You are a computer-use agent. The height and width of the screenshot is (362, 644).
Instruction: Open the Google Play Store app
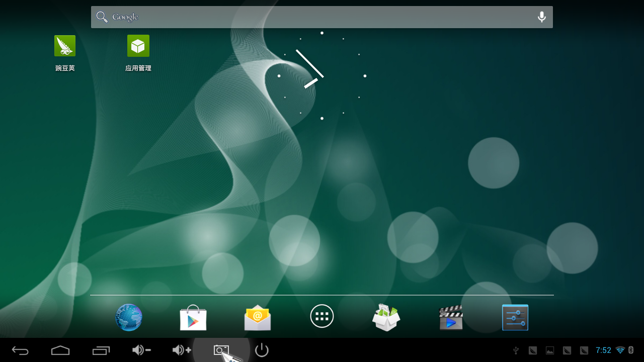(x=193, y=317)
